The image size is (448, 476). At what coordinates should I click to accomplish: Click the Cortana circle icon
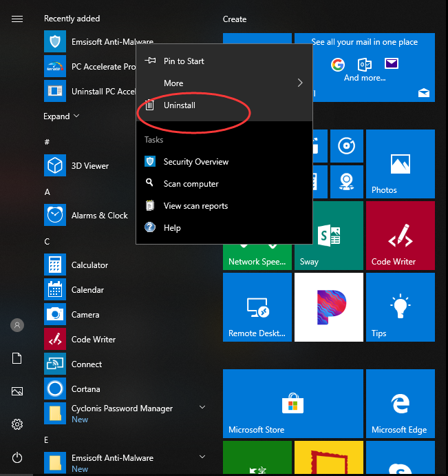point(55,389)
